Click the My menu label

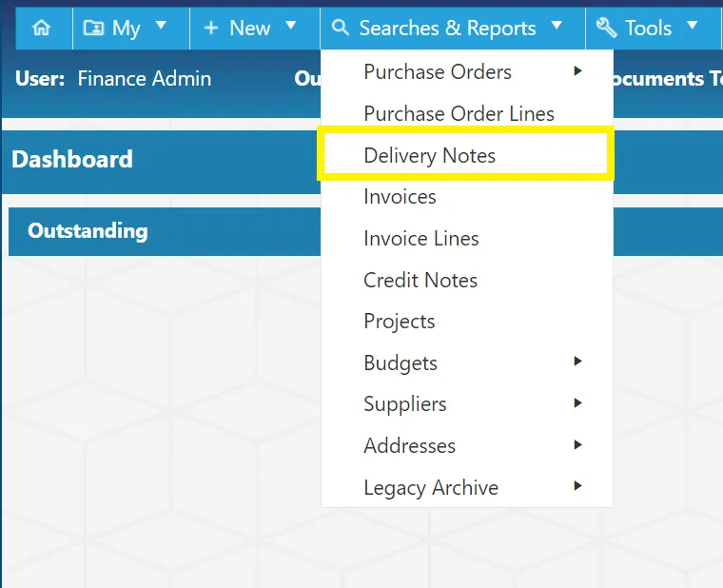pyautogui.click(x=126, y=29)
